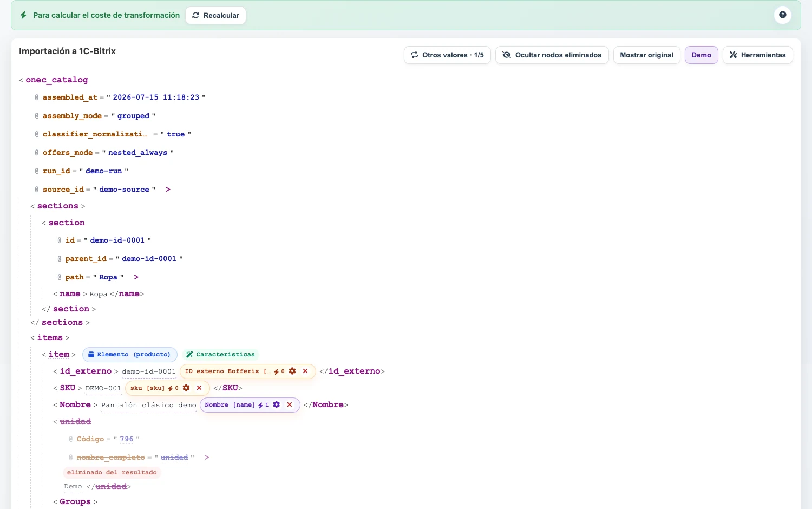
Task: Click the DEMO-001 SKU value
Action: pyautogui.click(x=103, y=388)
